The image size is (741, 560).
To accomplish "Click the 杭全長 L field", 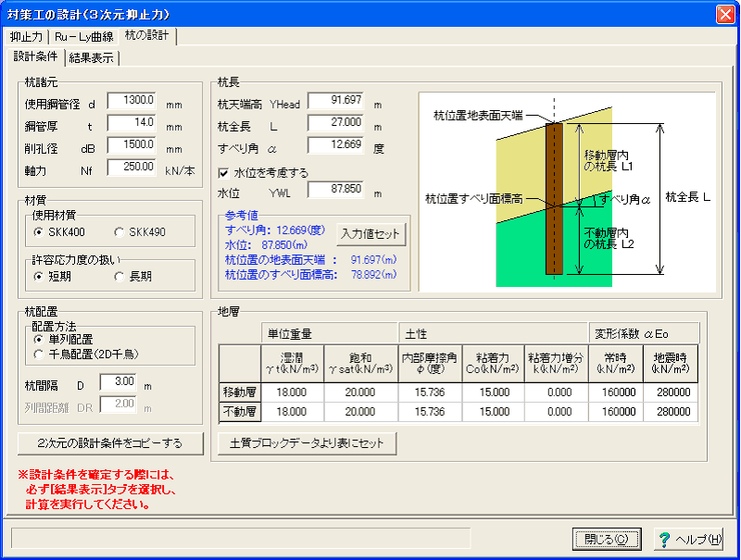I will point(335,122).
